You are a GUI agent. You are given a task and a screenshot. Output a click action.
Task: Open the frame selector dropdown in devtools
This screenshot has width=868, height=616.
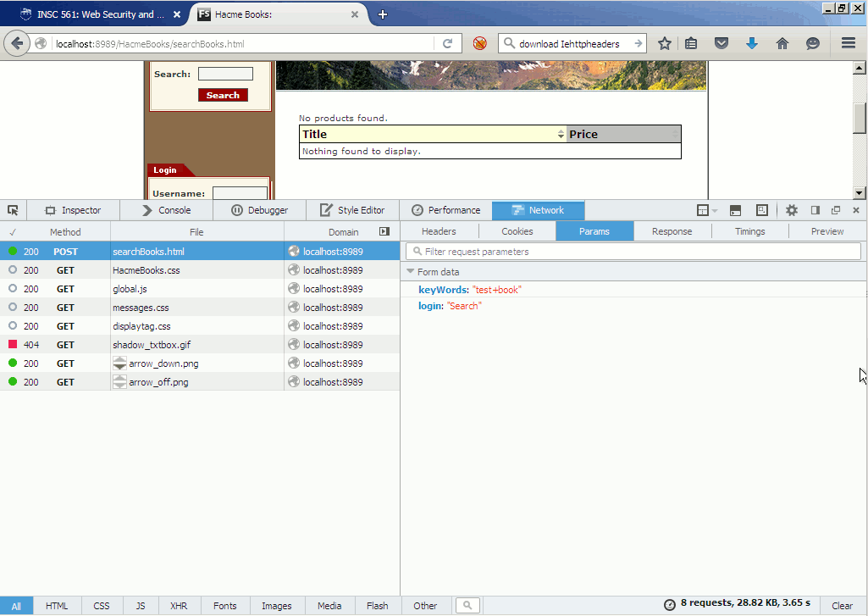pos(706,210)
